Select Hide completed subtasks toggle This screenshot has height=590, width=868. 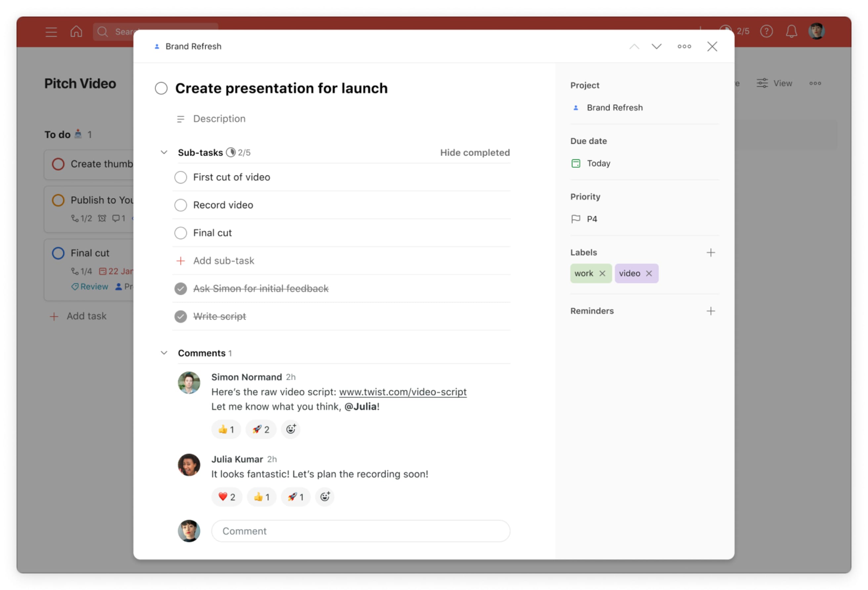(x=475, y=152)
